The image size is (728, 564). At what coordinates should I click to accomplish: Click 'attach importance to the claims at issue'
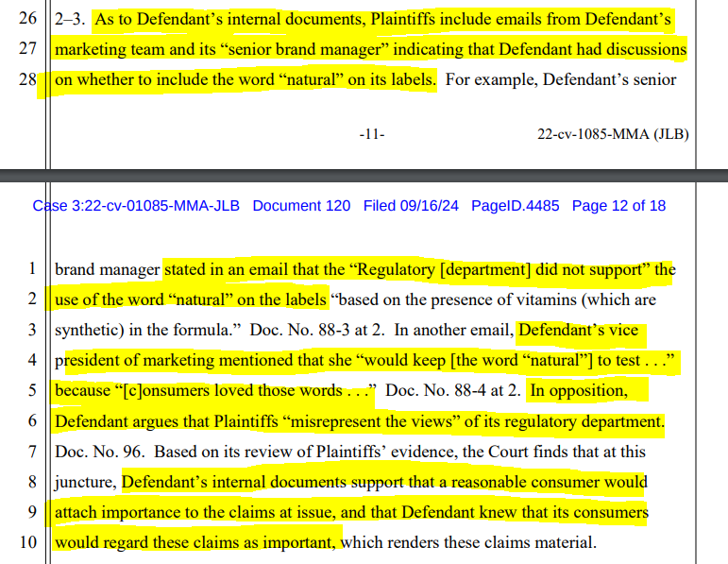194,512
